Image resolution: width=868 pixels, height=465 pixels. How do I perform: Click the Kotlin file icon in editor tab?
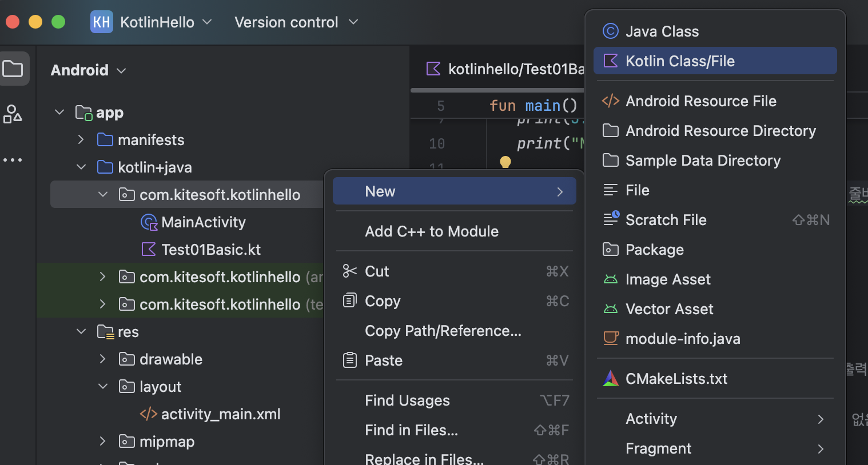click(x=433, y=69)
